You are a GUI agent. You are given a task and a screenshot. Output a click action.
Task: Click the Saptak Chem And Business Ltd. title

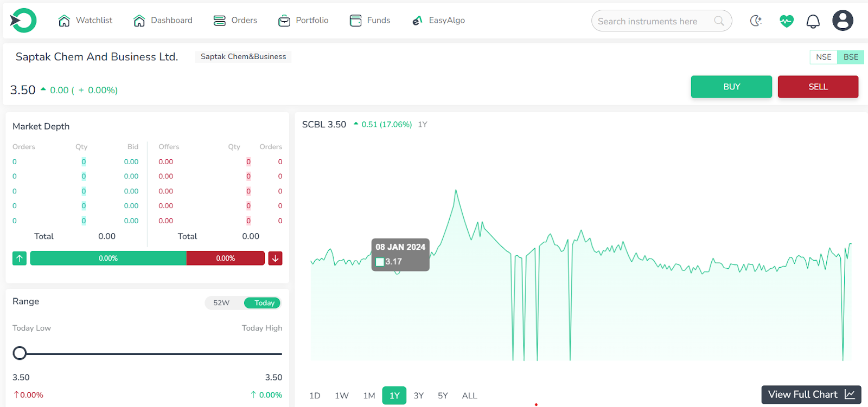coord(97,56)
